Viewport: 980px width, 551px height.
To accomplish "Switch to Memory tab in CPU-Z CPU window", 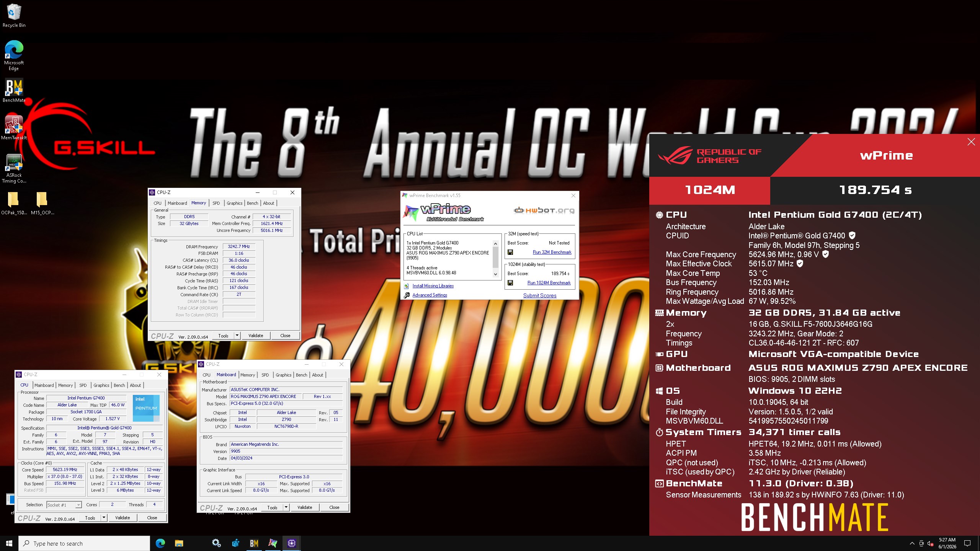I will [x=65, y=385].
